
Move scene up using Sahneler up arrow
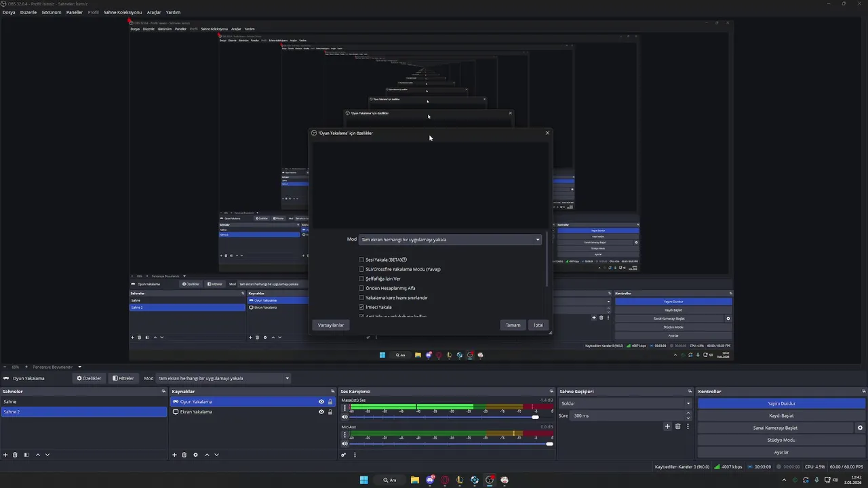click(x=38, y=455)
